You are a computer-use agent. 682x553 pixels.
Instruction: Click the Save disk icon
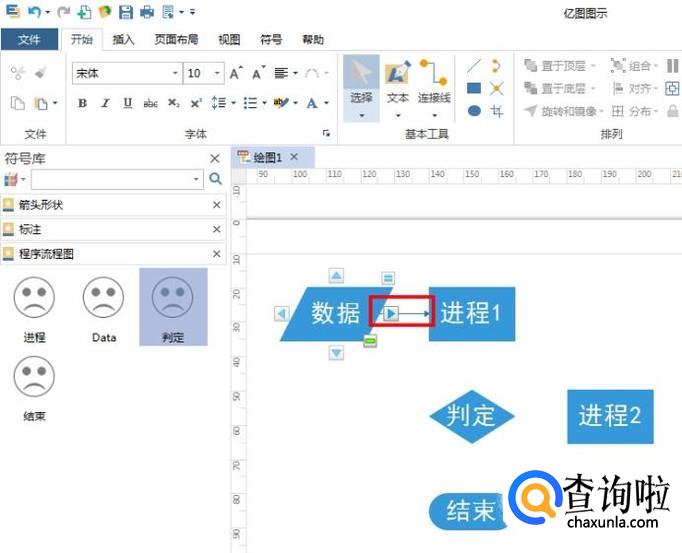126,12
